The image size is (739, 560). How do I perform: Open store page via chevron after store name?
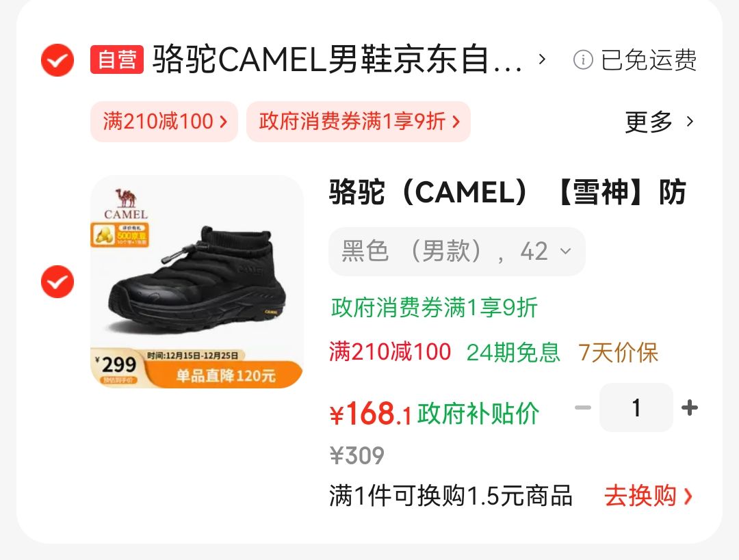(542, 59)
